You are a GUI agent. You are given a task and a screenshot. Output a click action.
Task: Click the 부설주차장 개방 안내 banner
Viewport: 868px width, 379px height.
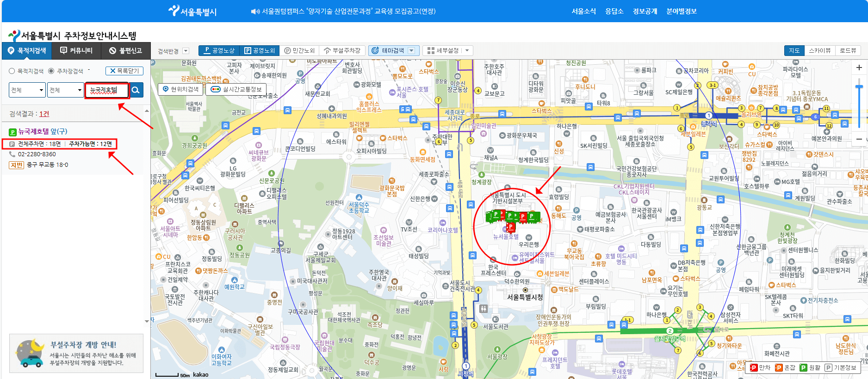76,353
